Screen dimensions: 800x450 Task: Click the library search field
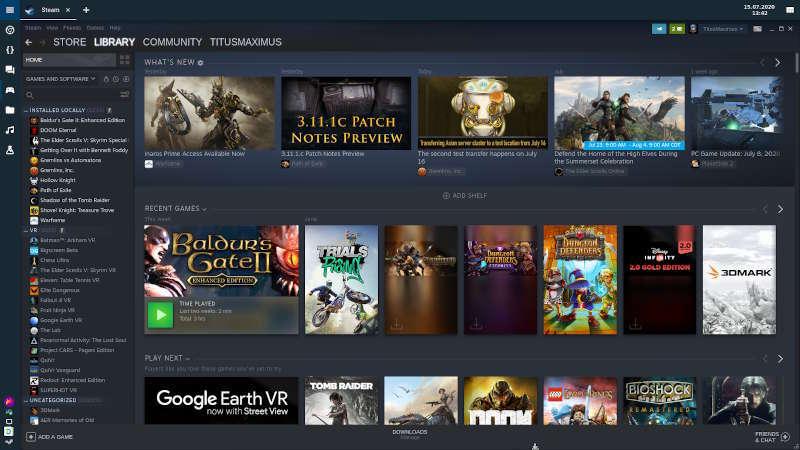71,94
